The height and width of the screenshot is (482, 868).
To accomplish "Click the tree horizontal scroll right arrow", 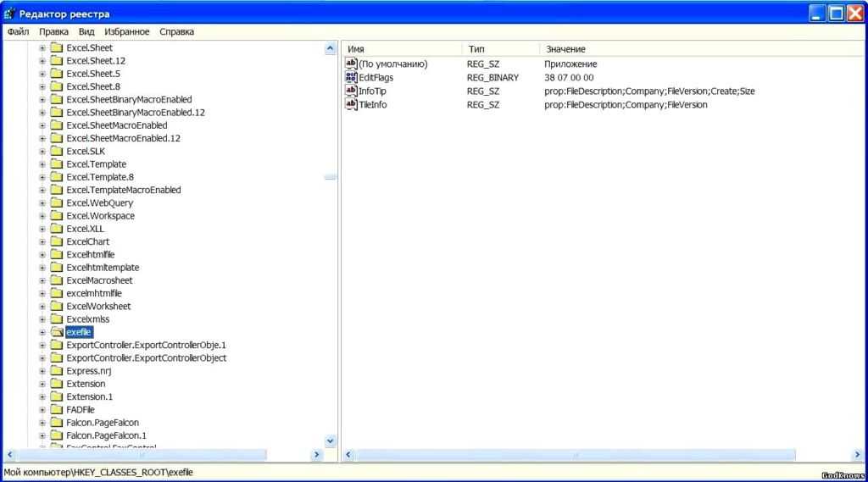I will pos(317,455).
